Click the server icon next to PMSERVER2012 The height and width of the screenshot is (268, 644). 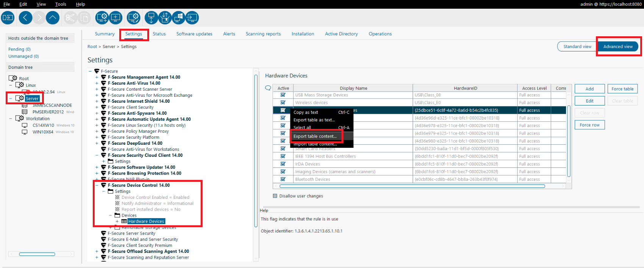click(x=25, y=112)
